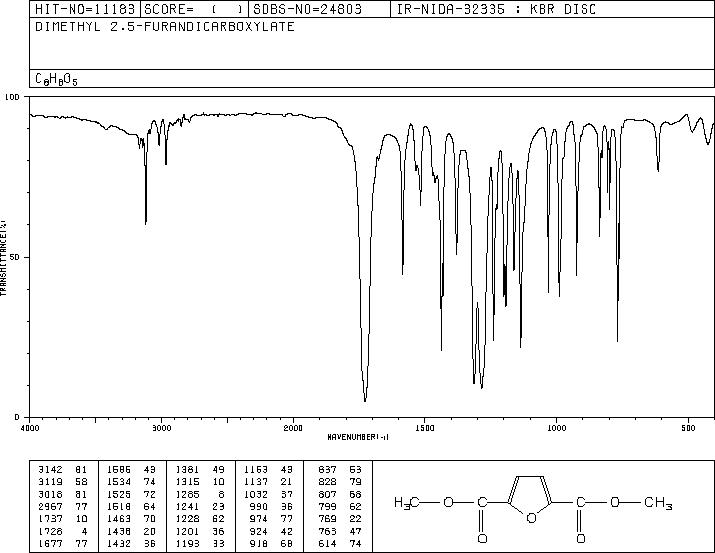Select peak table entry 1201

point(201,531)
